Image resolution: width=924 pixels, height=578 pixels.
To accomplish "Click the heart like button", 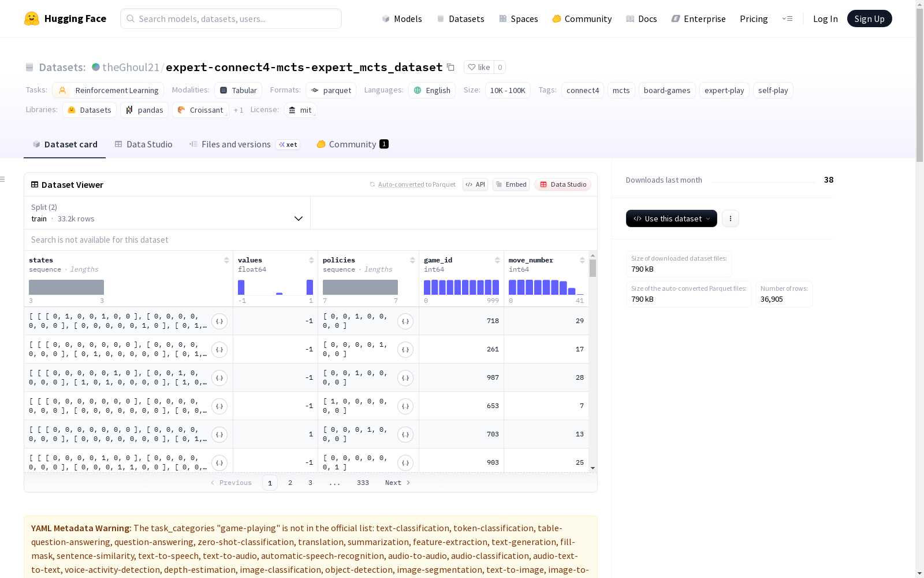I will click(479, 67).
